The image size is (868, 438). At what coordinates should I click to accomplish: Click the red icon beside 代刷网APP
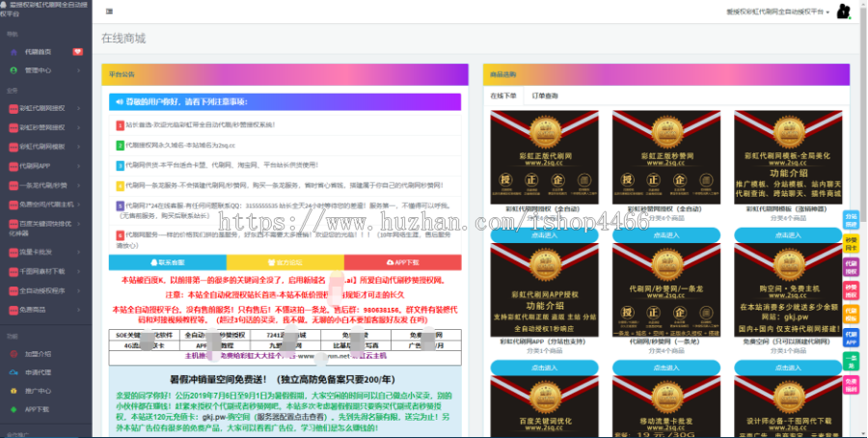(x=14, y=166)
